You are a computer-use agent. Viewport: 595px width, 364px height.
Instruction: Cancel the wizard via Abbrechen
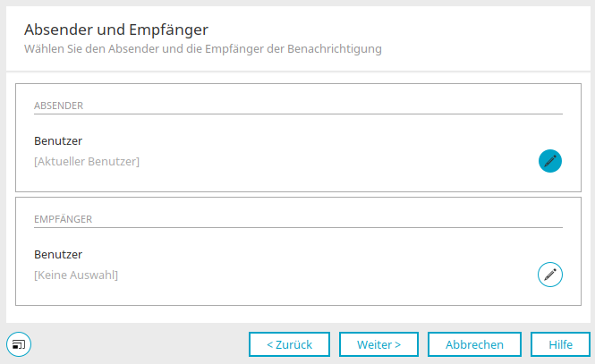click(474, 344)
